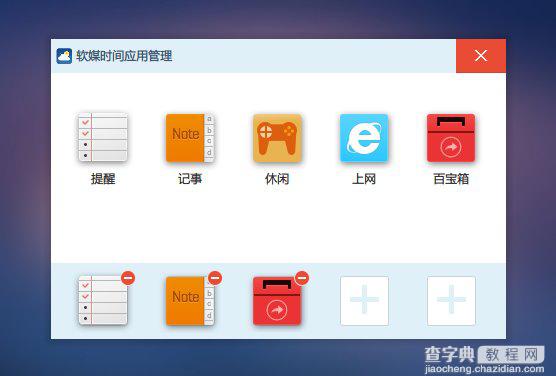This screenshot has height=376, width=556.
Task: Open the 百宝箱 red toolbox icon in the top grid
Action: [451, 138]
